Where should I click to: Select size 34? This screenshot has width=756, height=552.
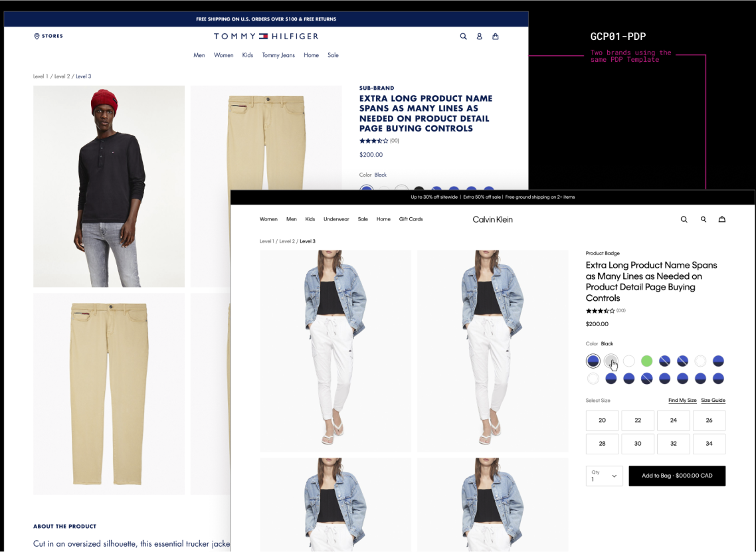(709, 444)
